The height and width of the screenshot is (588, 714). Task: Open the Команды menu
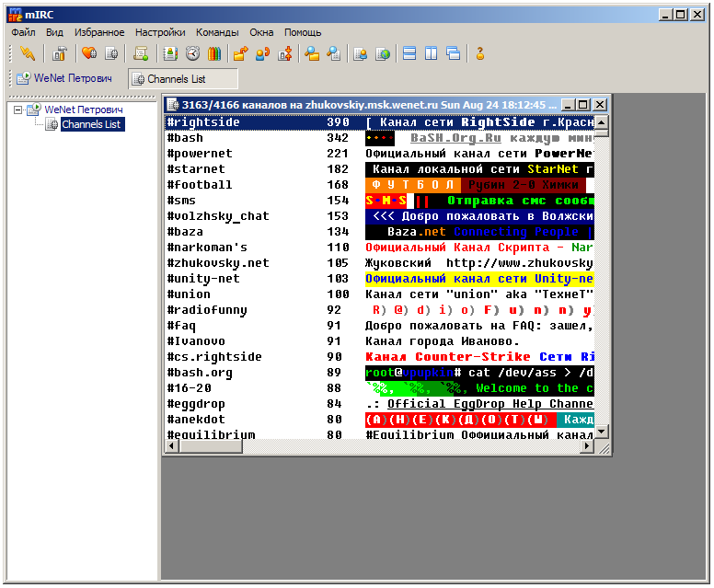coord(217,32)
